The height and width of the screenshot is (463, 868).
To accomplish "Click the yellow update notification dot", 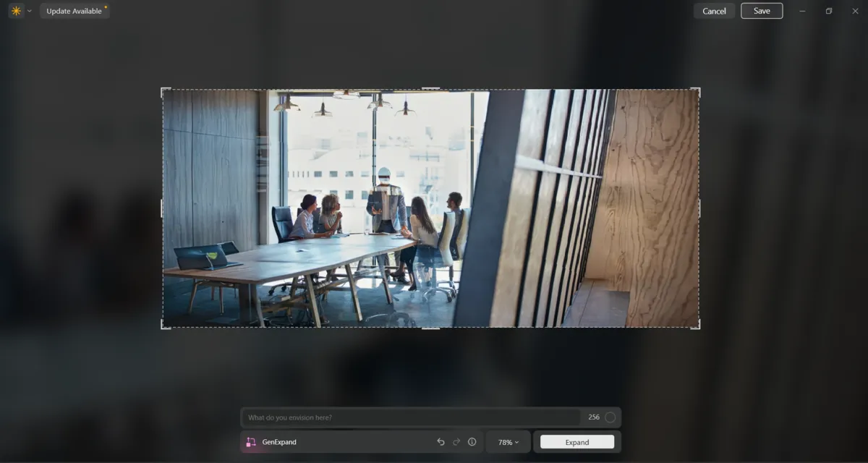I will (x=106, y=7).
